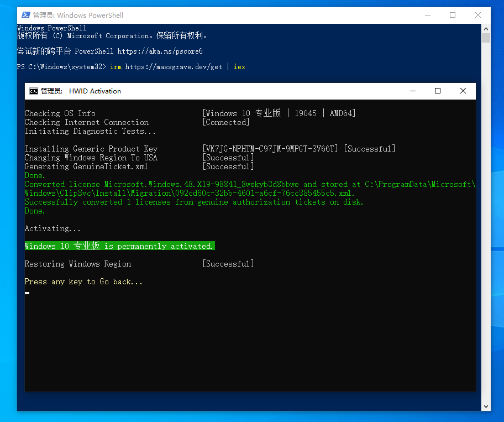Click the 'AMD64]' architecture text
504x422 pixels.
(343, 113)
